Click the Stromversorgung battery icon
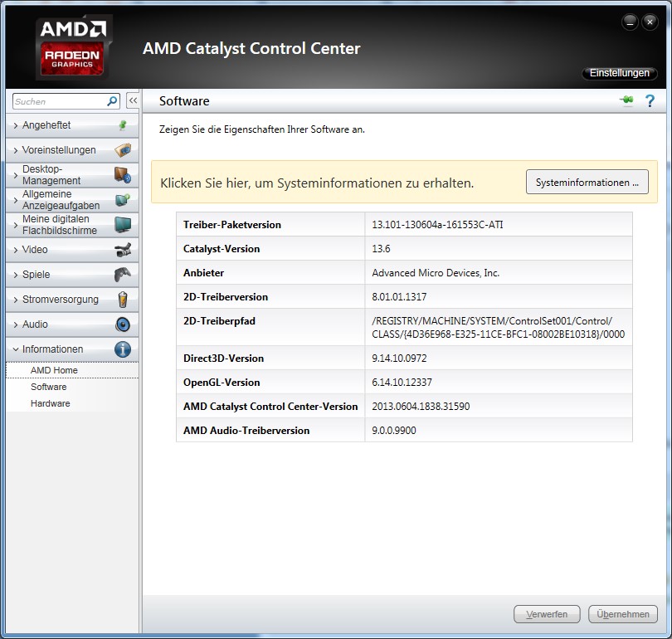The height and width of the screenshot is (639, 672). (x=123, y=299)
